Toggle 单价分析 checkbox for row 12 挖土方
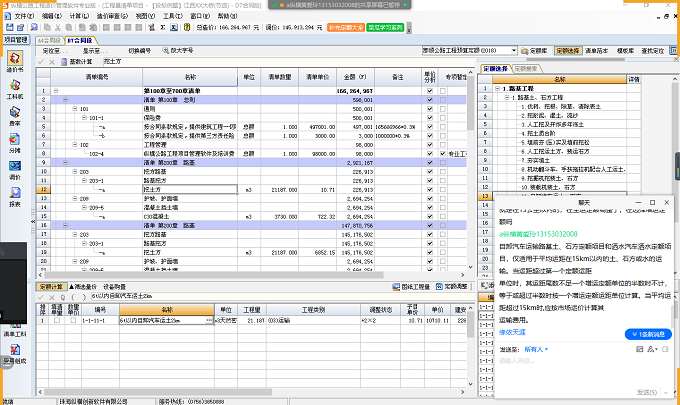Screen dimensions: 680x405 (430, 189)
